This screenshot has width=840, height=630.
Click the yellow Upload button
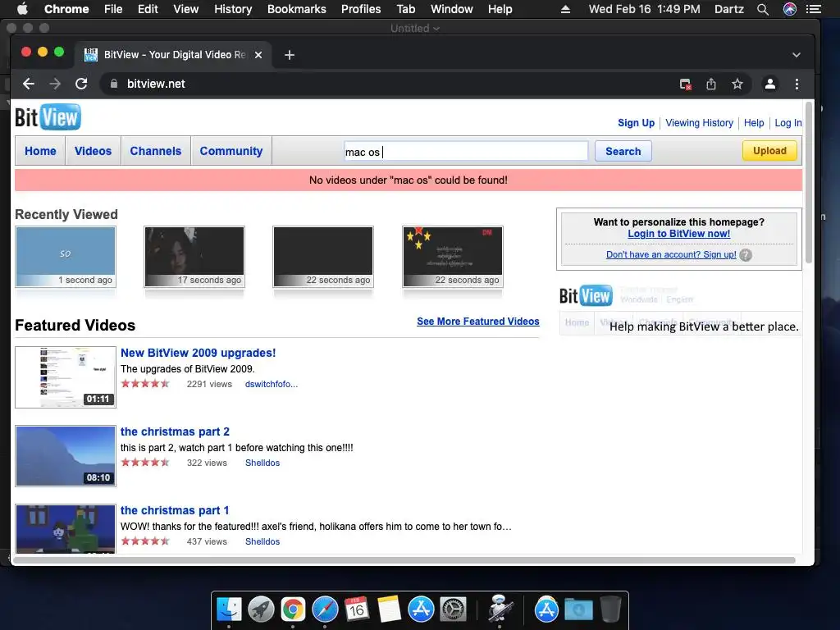click(x=769, y=151)
